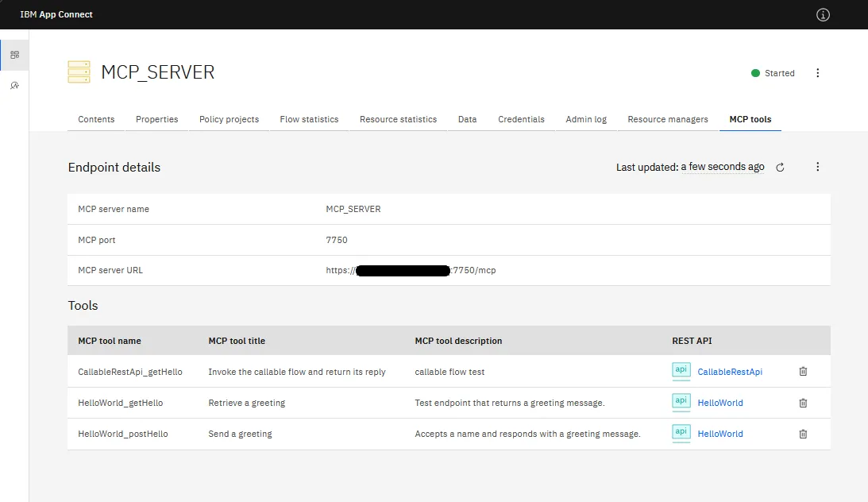Refresh the endpoint details
868x502 pixels.
click(x=780, y=167)
